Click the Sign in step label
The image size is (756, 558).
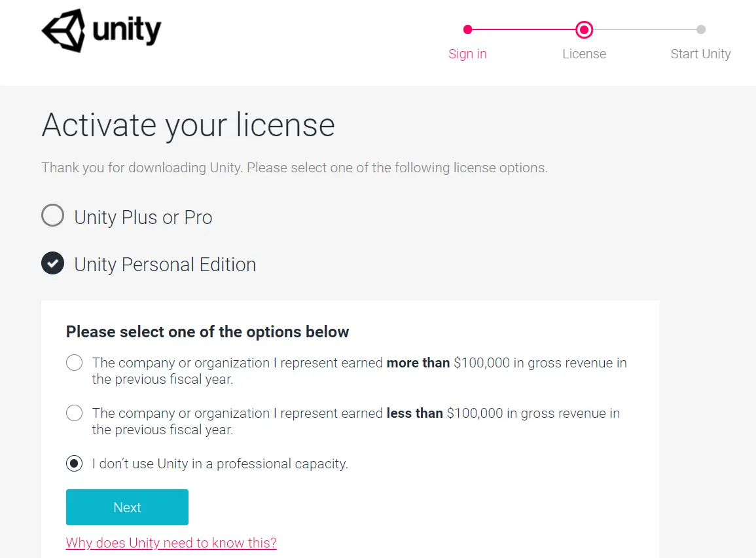coord(467,54)
